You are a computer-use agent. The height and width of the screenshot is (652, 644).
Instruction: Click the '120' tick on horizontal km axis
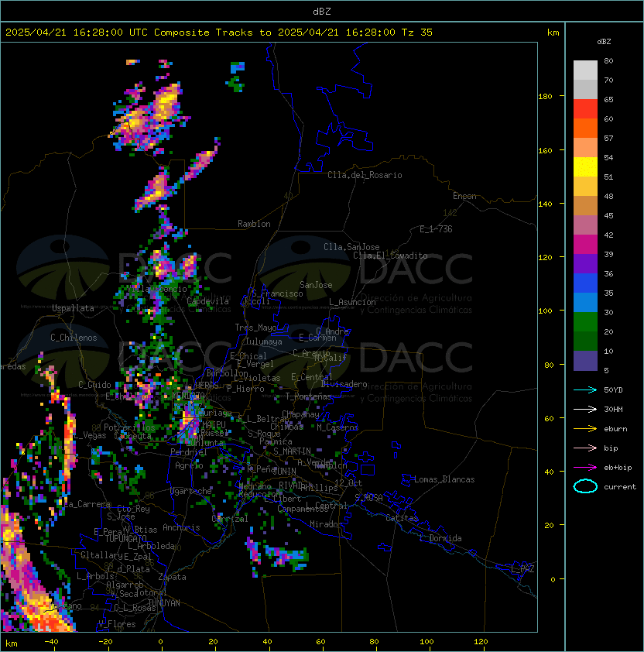481,642
